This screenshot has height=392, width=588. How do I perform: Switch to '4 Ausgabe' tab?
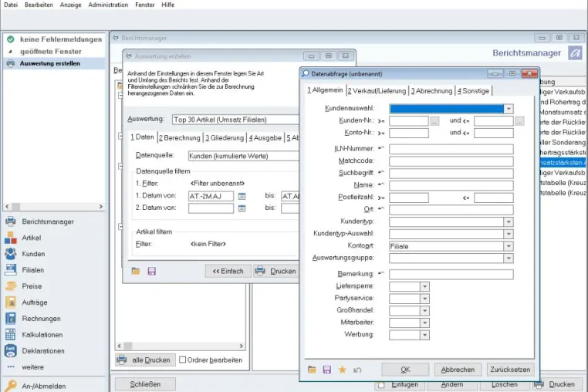pyautogui.click(x=265, y=137)
